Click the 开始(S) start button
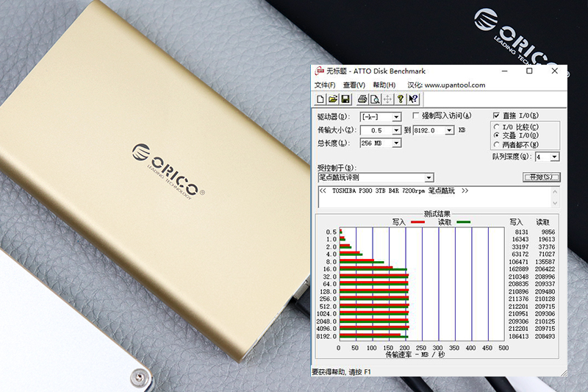Image resolution: width=588 pixels, height=392 pixels. pyautogui.click(x=542, y=177)
